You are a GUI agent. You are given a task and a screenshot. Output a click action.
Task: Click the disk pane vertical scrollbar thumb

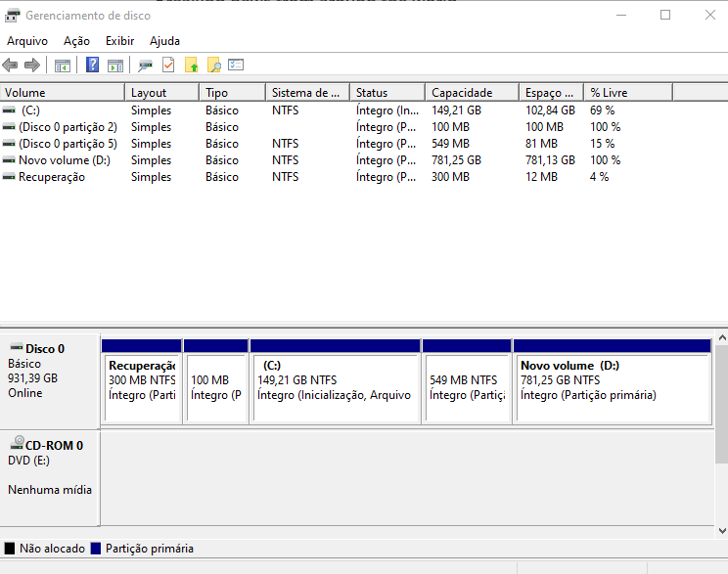722,404
